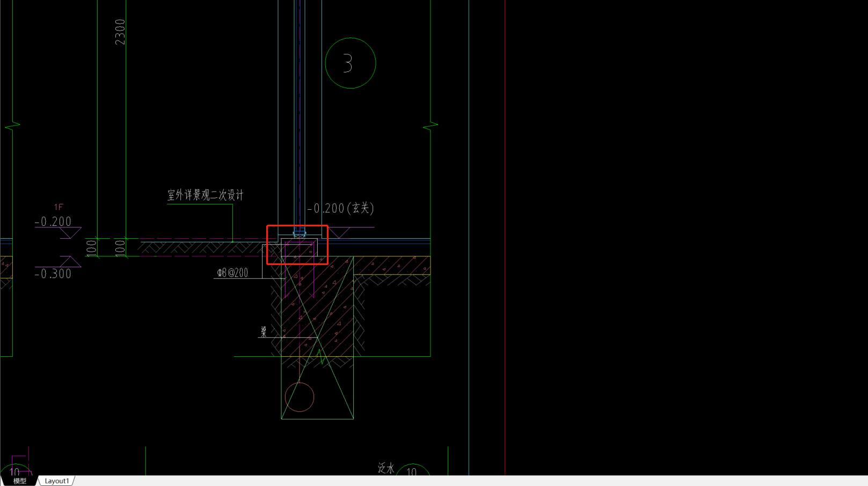868x486 pixels.
Task: Select the circled number 3 detail marker
Action: point(351,63)
